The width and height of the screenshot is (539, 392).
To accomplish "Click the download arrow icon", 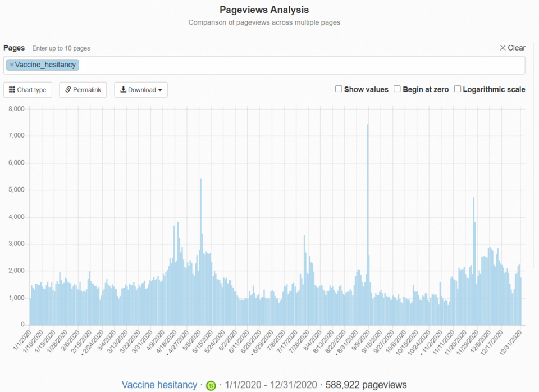I will point(123,90).
